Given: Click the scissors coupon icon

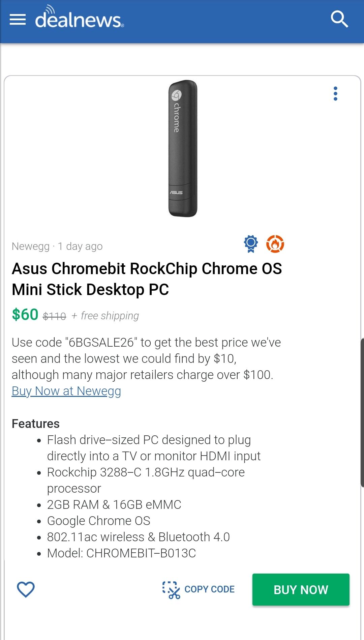Looking at the screenshot, I should point(171,590).
